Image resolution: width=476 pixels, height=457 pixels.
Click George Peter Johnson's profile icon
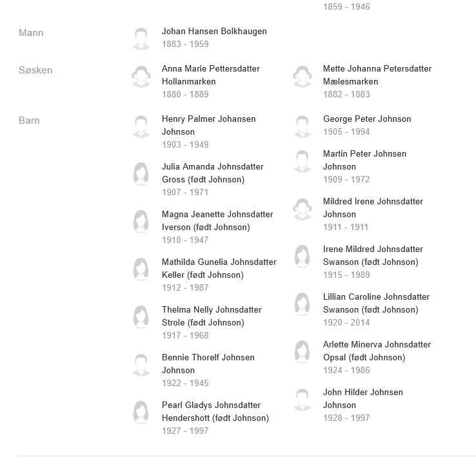tap(302, 126)
